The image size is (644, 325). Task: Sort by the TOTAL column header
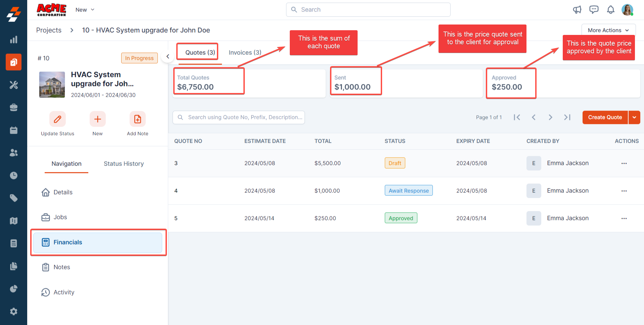click(323, 141)
